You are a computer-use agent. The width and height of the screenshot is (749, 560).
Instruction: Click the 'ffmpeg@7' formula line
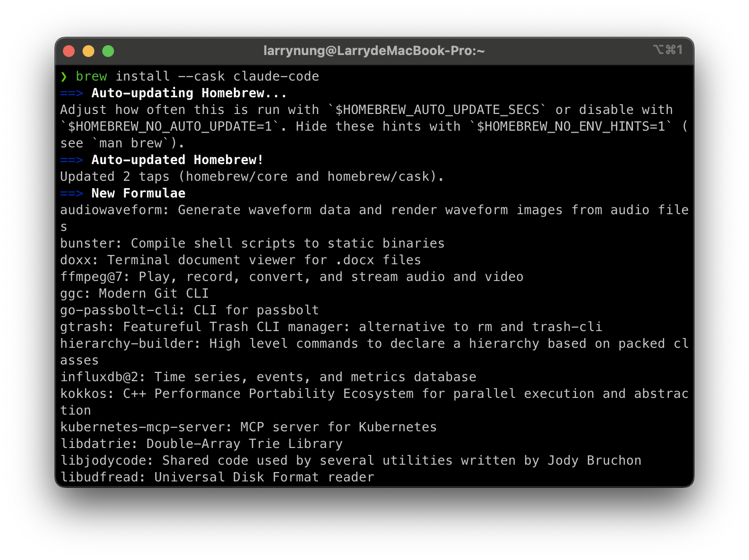click(x=292, y=277)
